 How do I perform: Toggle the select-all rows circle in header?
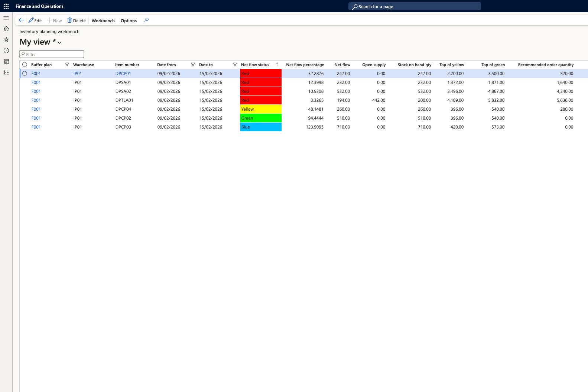point(25,65)
